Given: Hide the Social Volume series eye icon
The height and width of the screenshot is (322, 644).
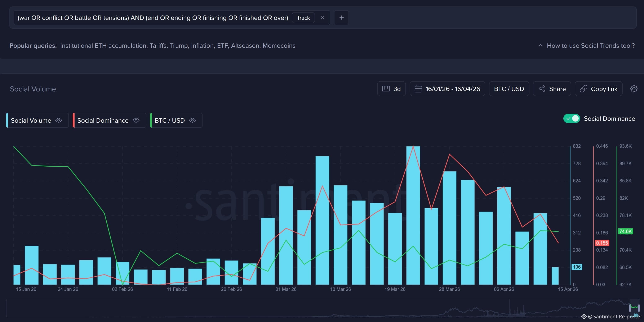Looking at the screenshot, I should [x=58, y=120].
